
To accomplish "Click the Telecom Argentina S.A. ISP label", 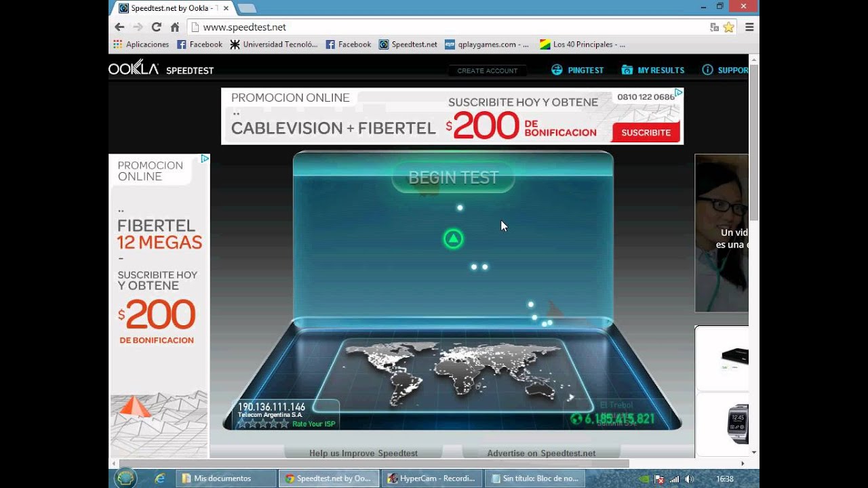I will [x=270, y=415].
